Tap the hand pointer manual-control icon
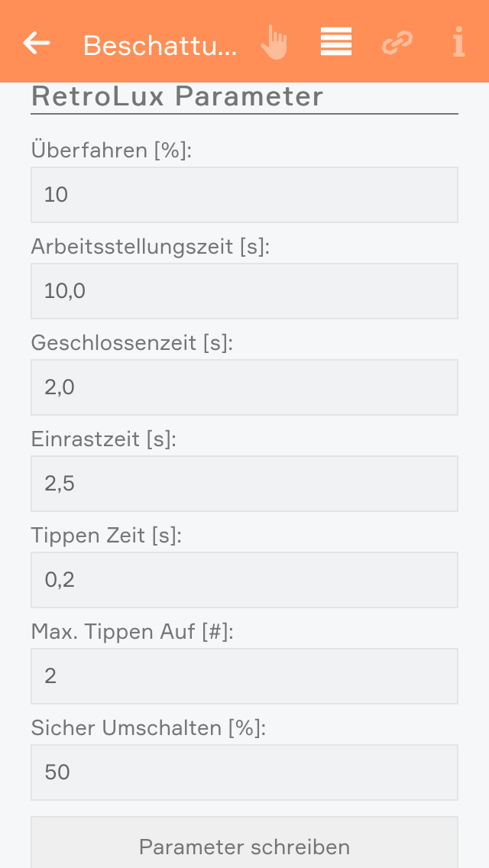This screenshot has width=489, height=868. click(274, 43)
